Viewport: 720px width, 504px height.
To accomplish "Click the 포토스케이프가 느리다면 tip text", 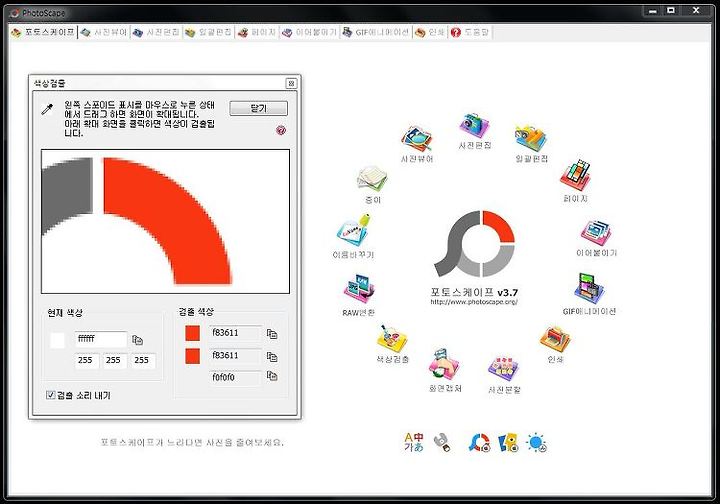I will point(192,442).
